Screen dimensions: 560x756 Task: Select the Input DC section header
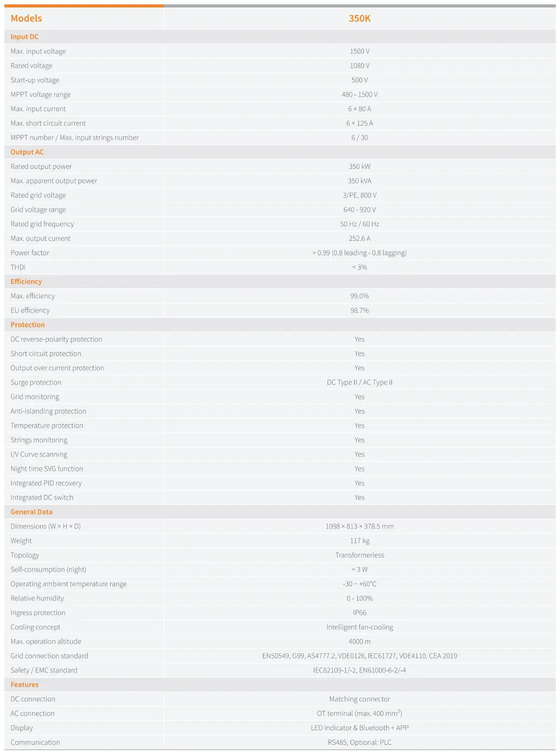[x=25, y=36]
